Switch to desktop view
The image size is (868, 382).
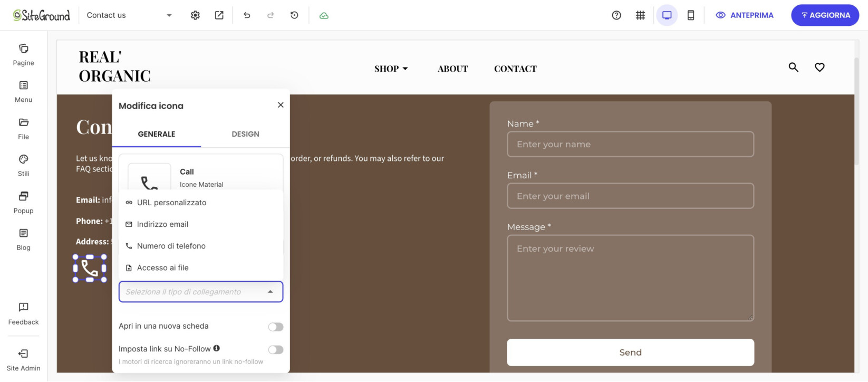coord(667,15)
